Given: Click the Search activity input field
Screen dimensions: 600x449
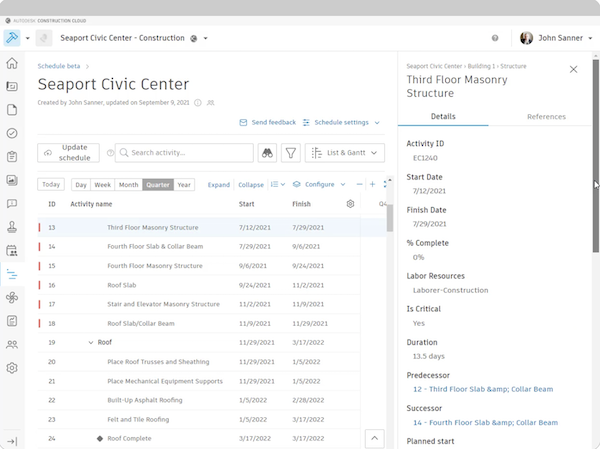Looking at the screenshot, I should click(184, 153).
